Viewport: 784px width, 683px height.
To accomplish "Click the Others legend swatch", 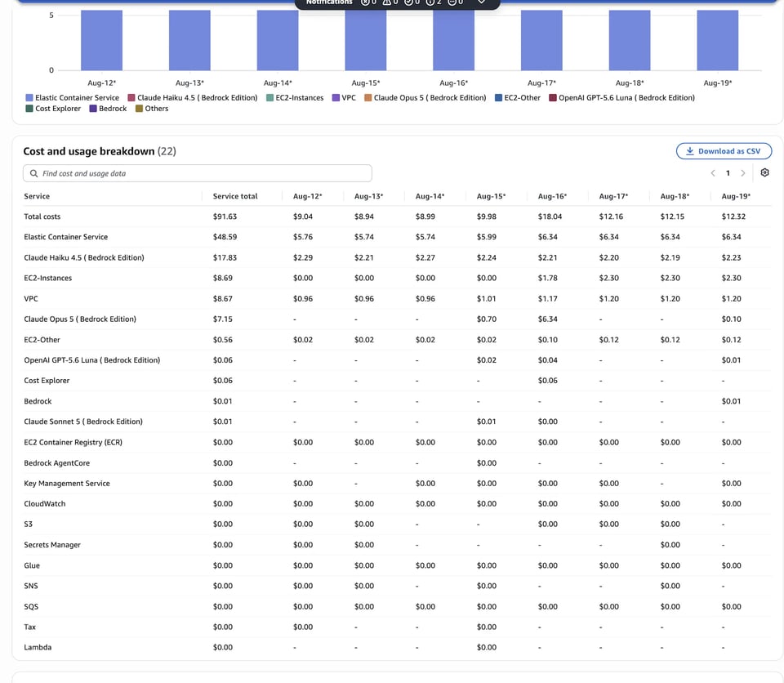I will click(139, 108).
